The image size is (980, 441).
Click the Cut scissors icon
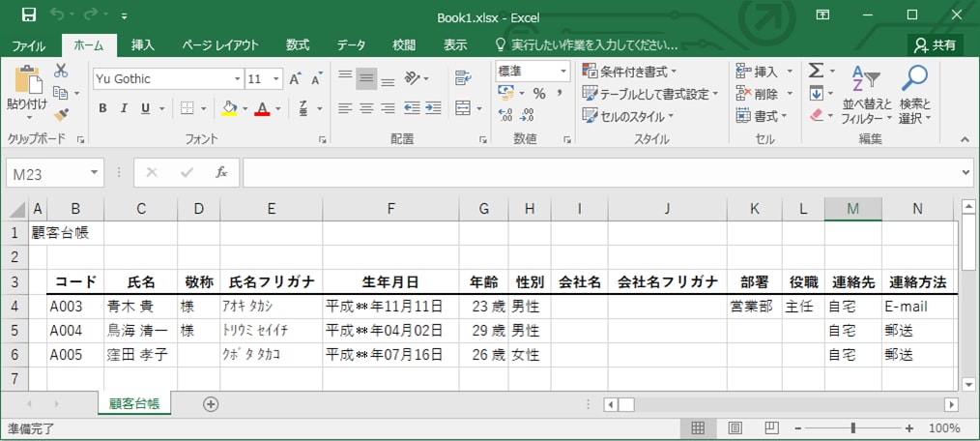[61, 72]
